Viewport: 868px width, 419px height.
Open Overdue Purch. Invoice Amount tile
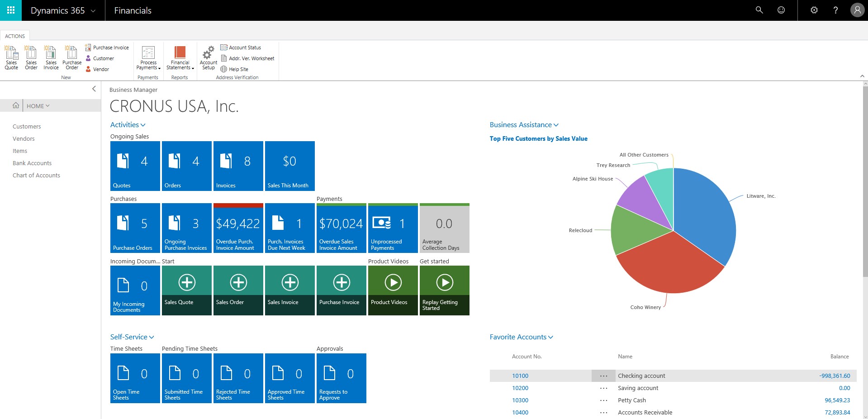point(238,228)
